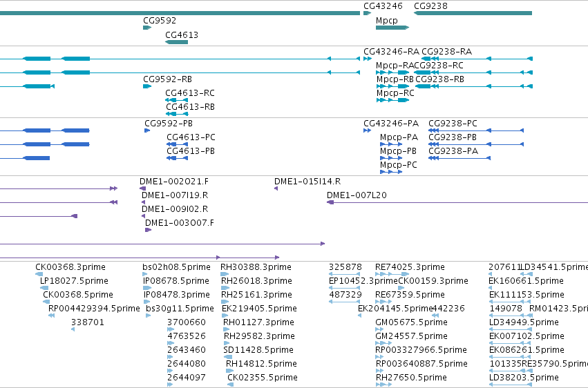Open the RE74025.3prime EST label
588x388 pixels.
tap(410, 267)
